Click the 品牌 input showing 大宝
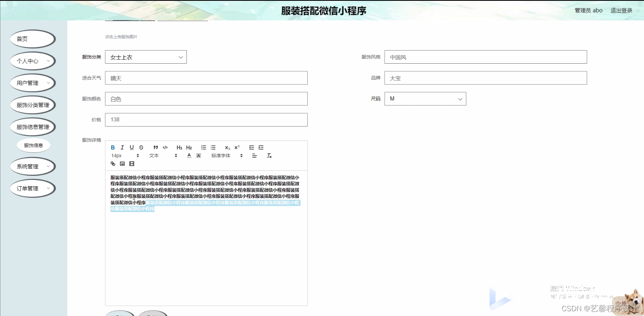The height and width of the screenshot is (316, 644). click(x=485, y=78)
